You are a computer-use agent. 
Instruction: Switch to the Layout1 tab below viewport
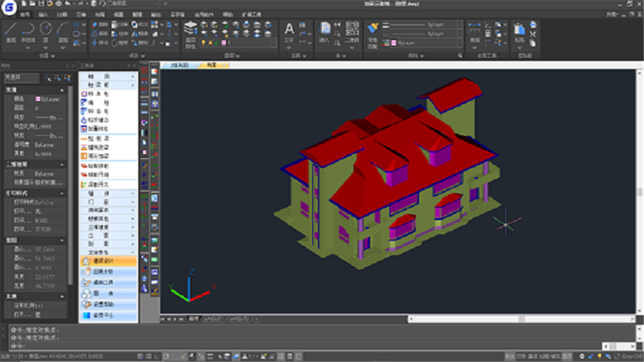pos(214,319)
